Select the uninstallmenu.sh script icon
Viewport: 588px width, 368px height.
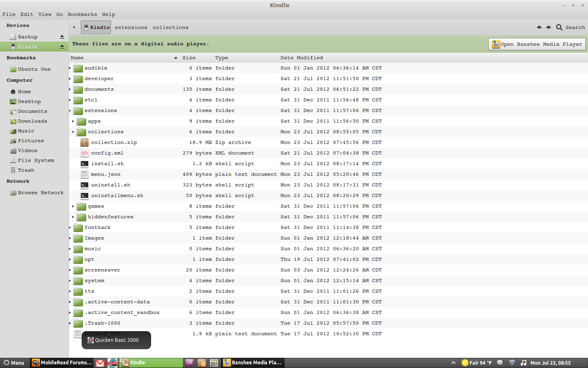(x=85, y=195)
